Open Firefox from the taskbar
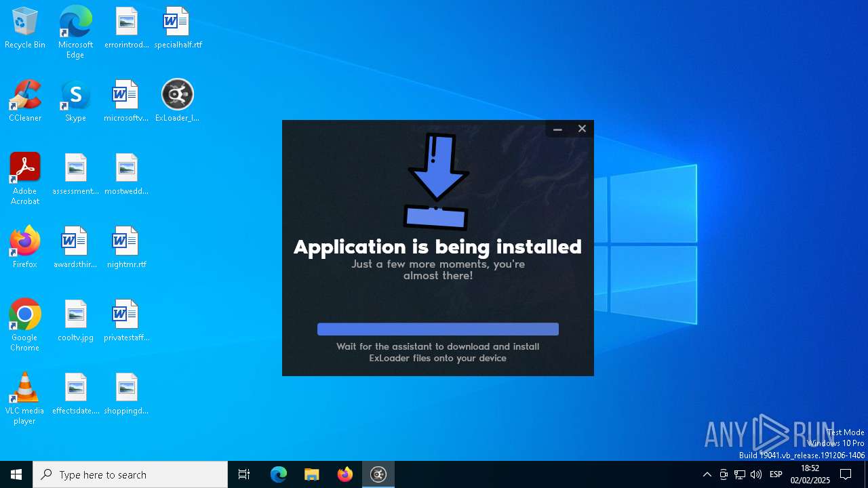Screen dimensions: 868x488 point(345,474)
